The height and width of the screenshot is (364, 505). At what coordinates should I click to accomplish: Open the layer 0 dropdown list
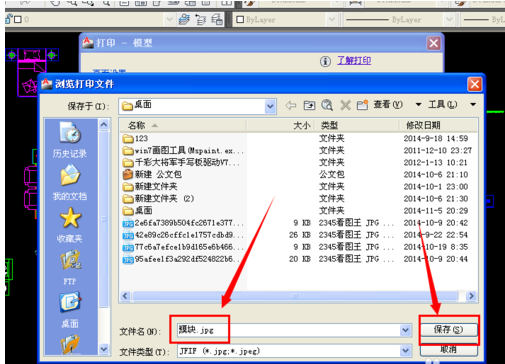pos(169,19)
